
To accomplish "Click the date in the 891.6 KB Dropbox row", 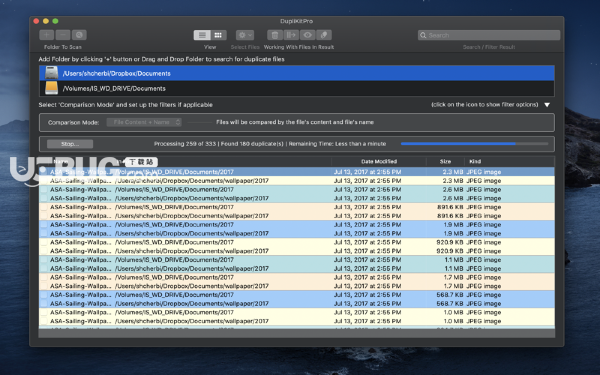I will [368, 216].
